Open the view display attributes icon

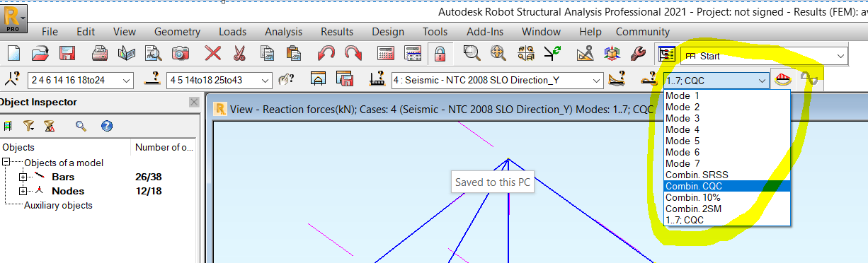point(525,54)
